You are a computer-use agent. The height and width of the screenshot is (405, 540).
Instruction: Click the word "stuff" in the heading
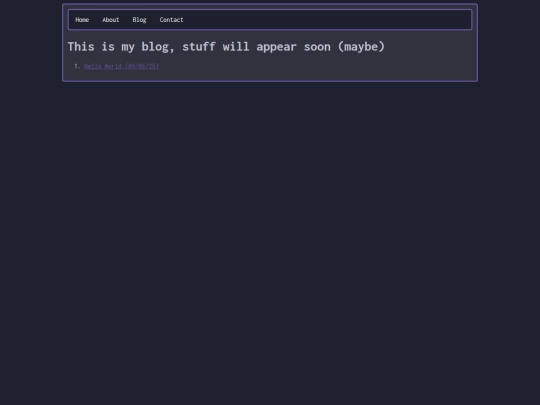(x=199, y=46)
